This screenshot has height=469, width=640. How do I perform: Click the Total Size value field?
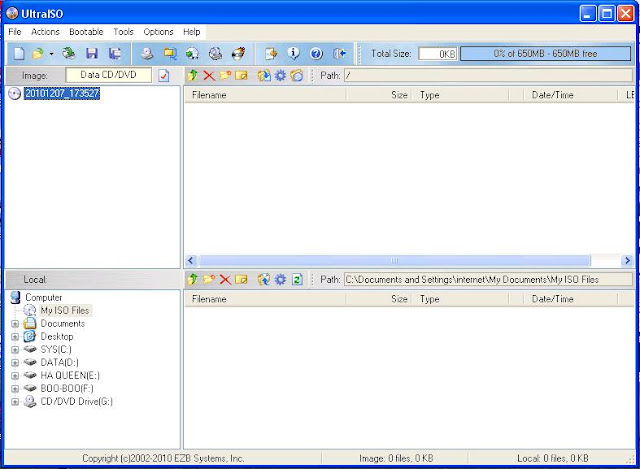[x=438, y=54]
